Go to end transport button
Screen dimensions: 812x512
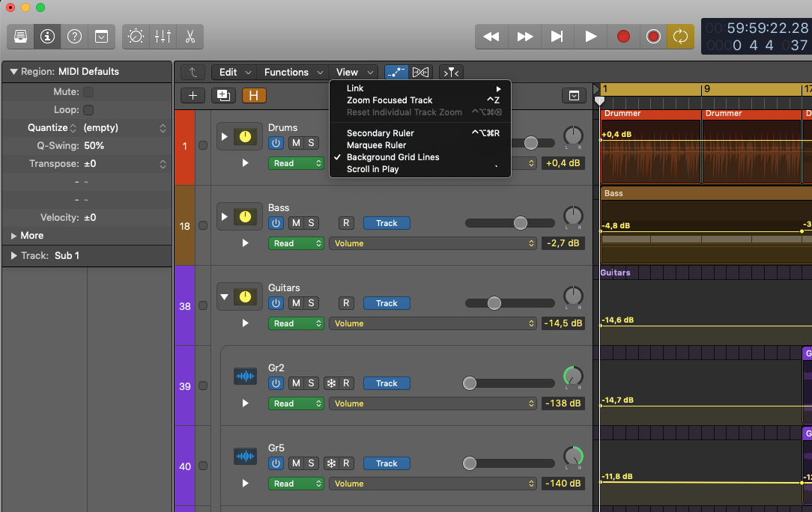coord(557,36)
